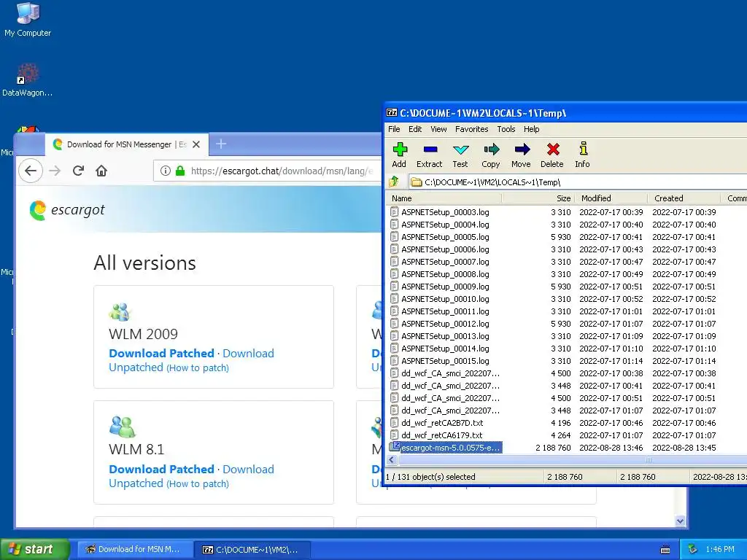Image resolution: width=747 pixels, height=560 pixels.
Task: Sort file list by Name column
Action: coord(444,198)
